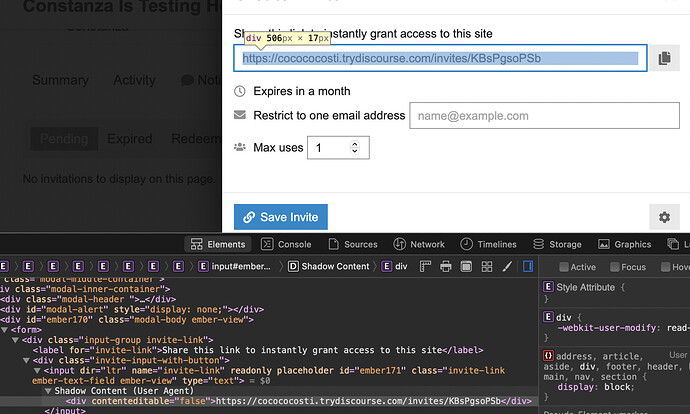This screenshot has width=690, height=414.
Task: Click the 'display: block' style declaration
Action: click(596, 387)
